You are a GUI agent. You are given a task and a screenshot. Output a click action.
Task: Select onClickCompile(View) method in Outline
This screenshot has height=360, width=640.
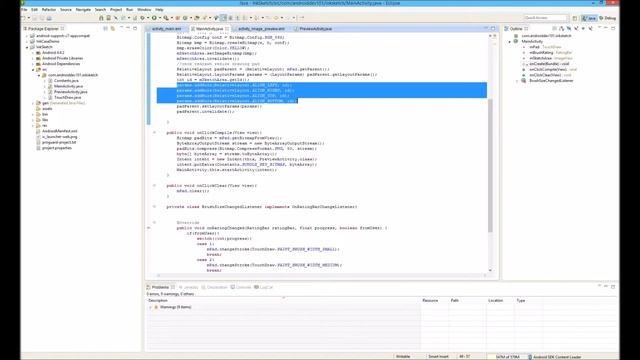(x=553, y=70)
